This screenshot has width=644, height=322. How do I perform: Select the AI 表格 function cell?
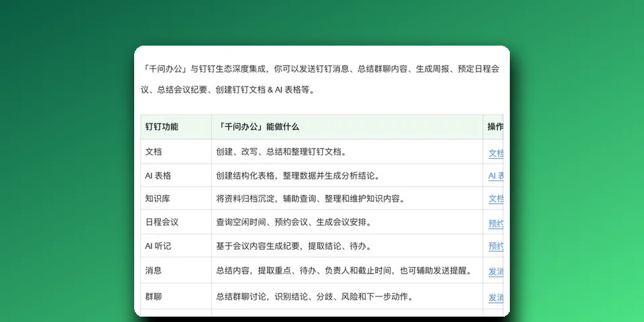pos(176,175)
